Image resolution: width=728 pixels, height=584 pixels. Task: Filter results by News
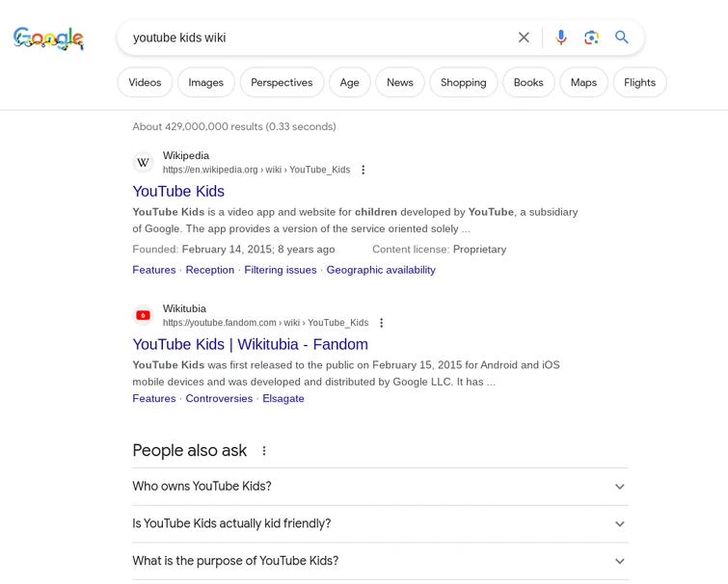(x=399, y=83)
